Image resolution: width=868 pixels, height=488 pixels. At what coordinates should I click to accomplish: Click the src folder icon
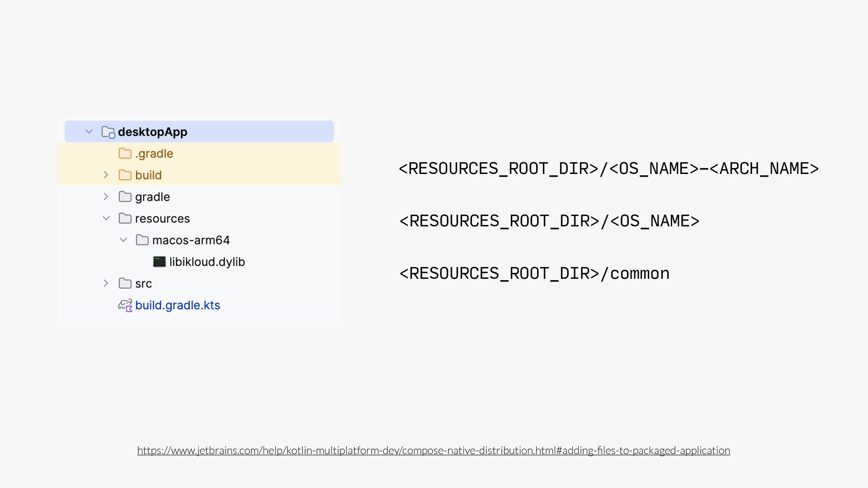[x=125, y=284]
